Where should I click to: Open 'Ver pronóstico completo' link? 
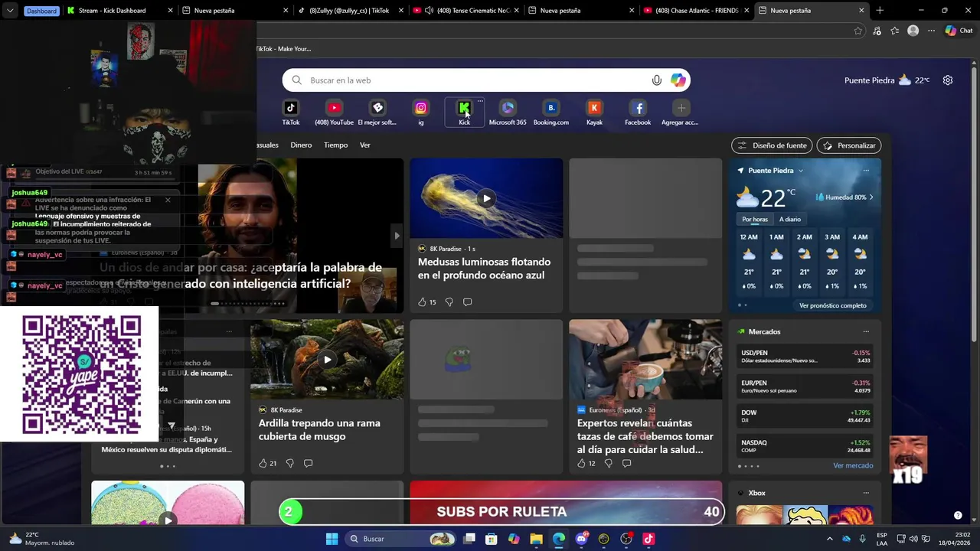pos(833,305)
